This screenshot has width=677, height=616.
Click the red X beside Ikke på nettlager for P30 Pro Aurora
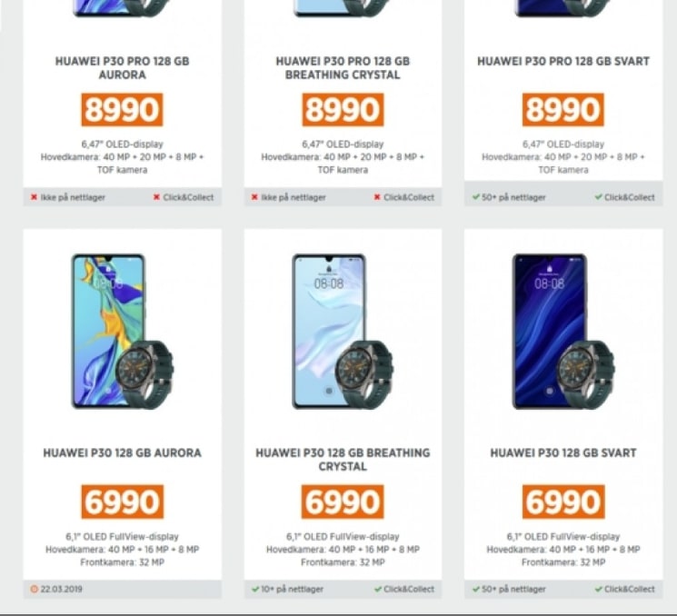tap(34, 197)
